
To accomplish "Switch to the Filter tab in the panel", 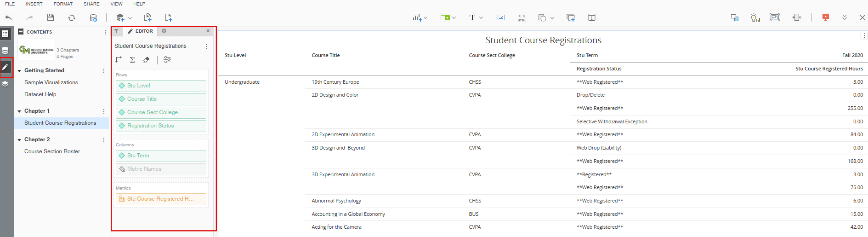I will [117, 31].
